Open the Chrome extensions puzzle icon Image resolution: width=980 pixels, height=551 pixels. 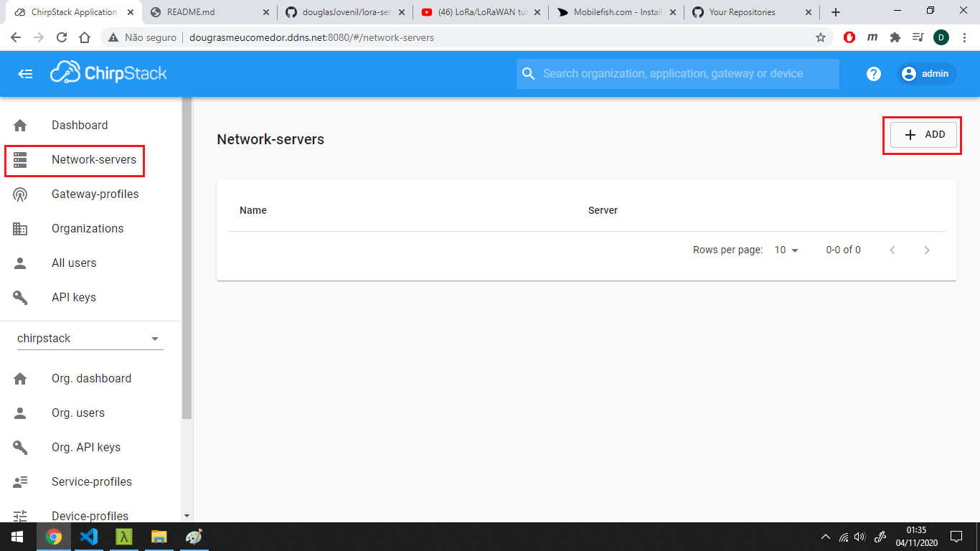[x=895, y=37]
